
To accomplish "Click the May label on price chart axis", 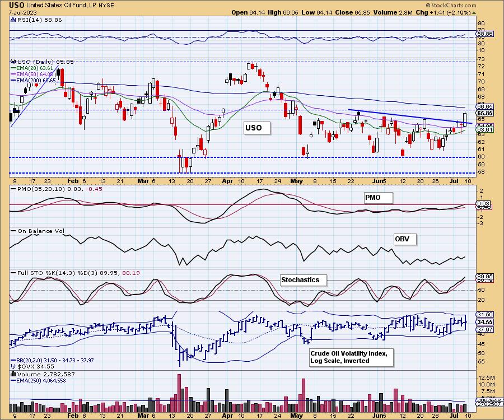I will click(296, 181).
